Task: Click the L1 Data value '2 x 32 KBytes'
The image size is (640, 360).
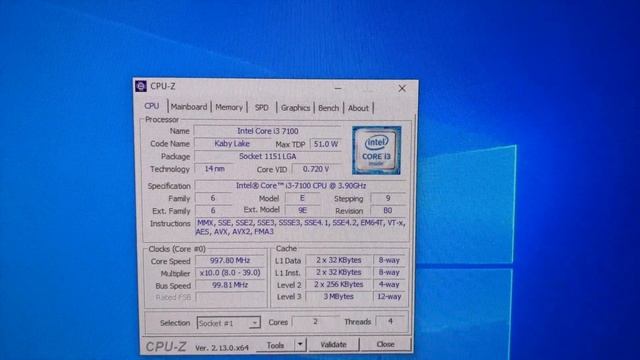Action: pyautogui.click(x=338, y=260)
